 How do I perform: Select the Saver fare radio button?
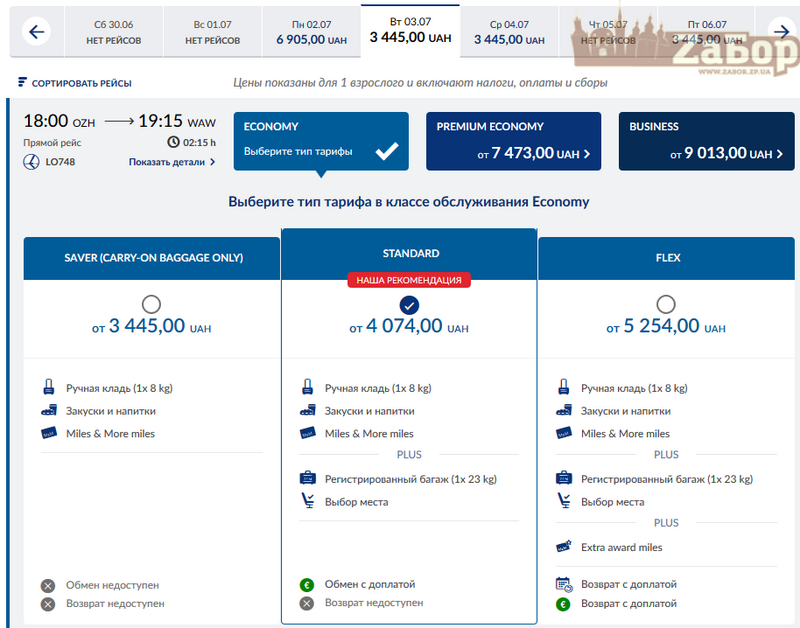152,304
